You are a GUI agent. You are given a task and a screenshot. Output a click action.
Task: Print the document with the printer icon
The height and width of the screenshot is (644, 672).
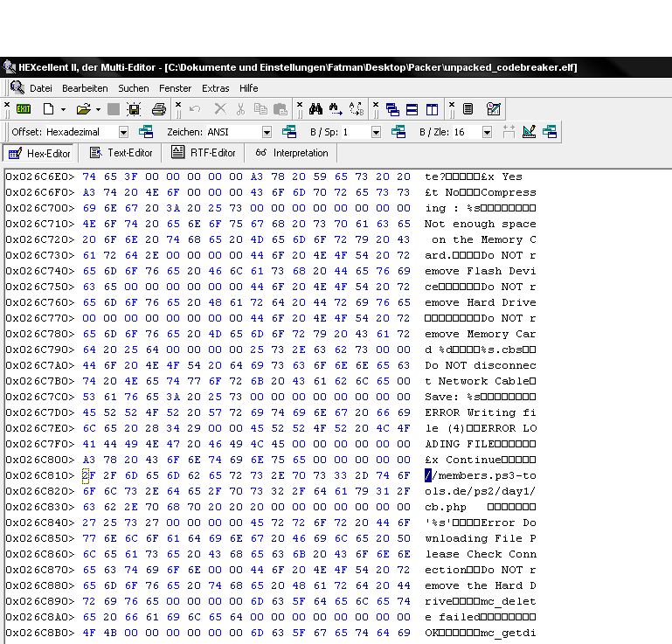[158, 109]
